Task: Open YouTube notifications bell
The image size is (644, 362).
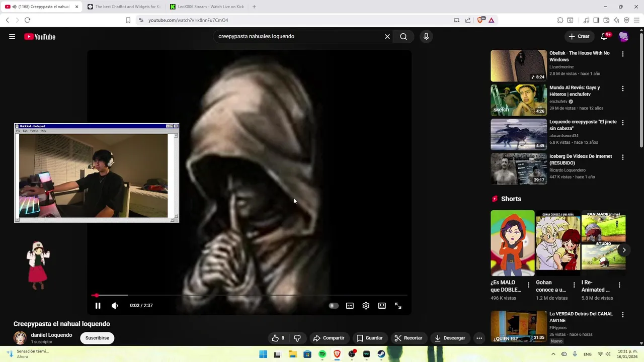Action: (605, 36)
